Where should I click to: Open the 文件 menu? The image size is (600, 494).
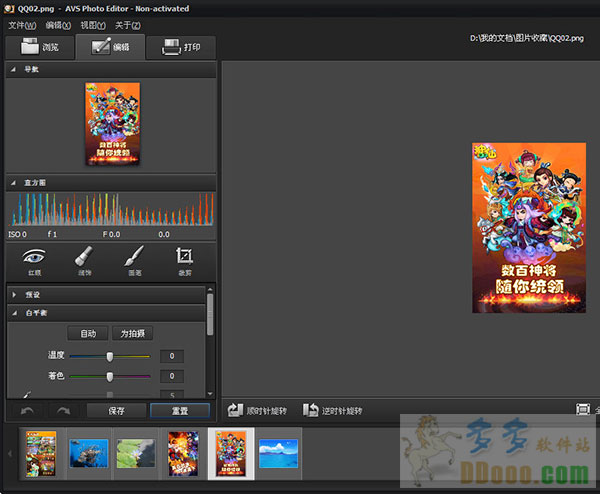tap(22, 25)
